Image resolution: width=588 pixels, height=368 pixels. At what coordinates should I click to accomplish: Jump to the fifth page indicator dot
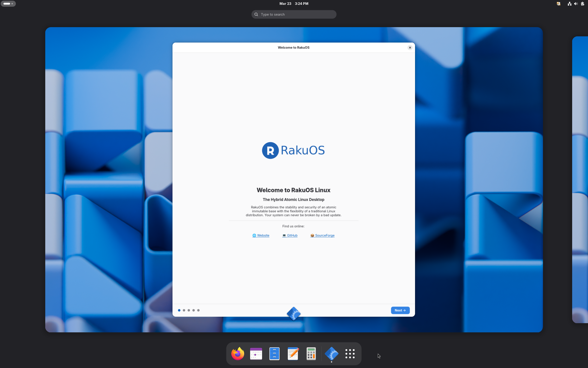point(198,310)
